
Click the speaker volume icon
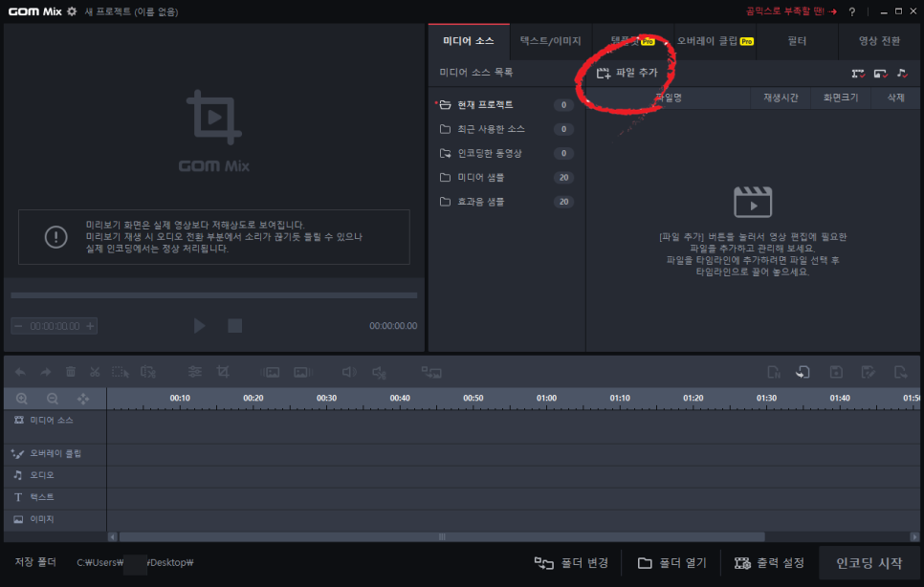pyautogui.click(x=349, y=372)
